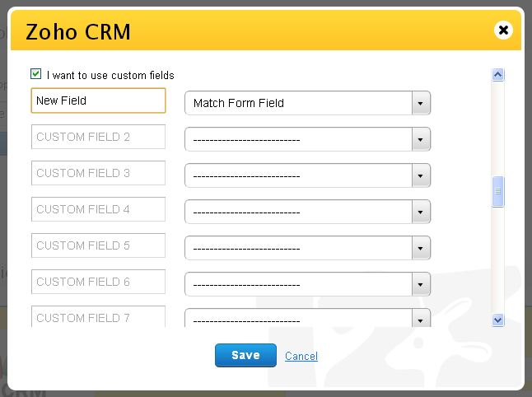Image resolution: width=532 pixels, height=397 pixels.
Task: Click the vertical scrollbar thumb
Action: coord(497,191)
